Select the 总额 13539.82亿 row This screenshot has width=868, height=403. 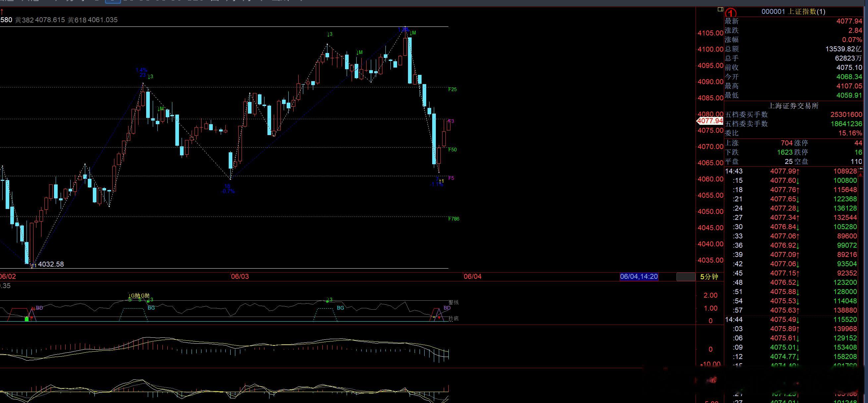(x=793, y=49)
